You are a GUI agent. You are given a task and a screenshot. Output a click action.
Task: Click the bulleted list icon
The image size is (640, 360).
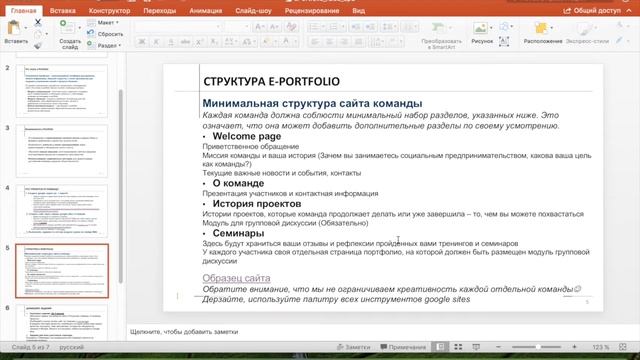(313, 27)
